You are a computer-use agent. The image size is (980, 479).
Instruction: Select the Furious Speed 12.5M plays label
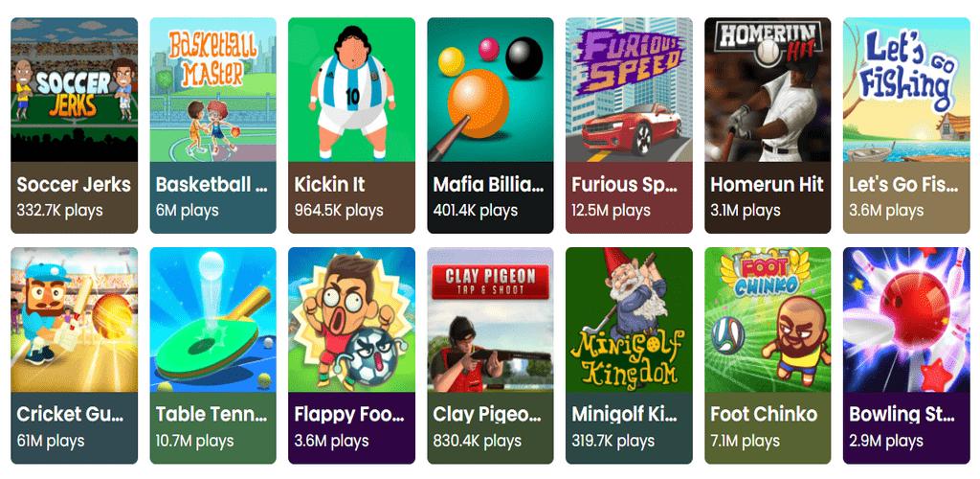[x=612, y=211]
